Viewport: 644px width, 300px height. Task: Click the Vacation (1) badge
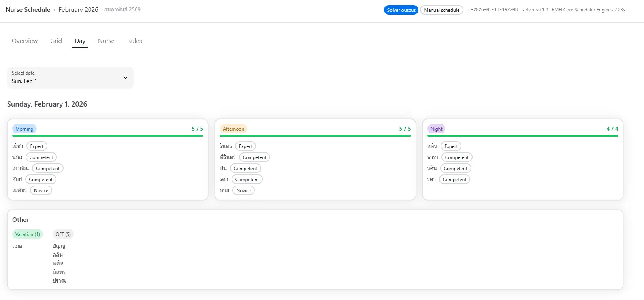coord(28,234)
